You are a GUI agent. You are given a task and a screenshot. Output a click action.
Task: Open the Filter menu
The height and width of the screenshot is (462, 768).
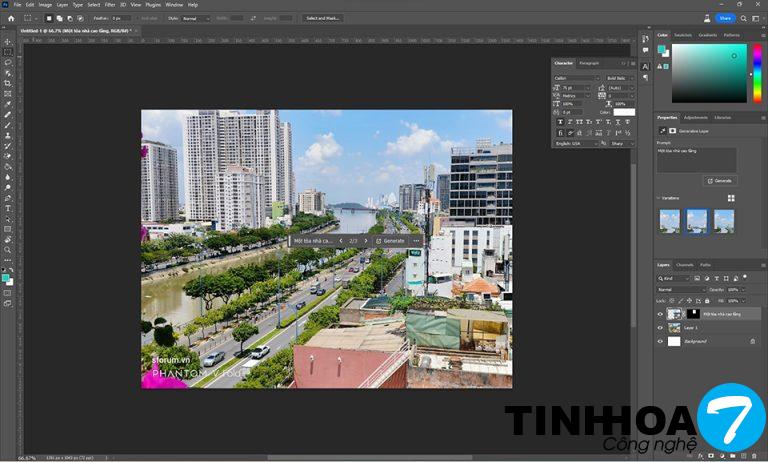click(x=110, y=5)
